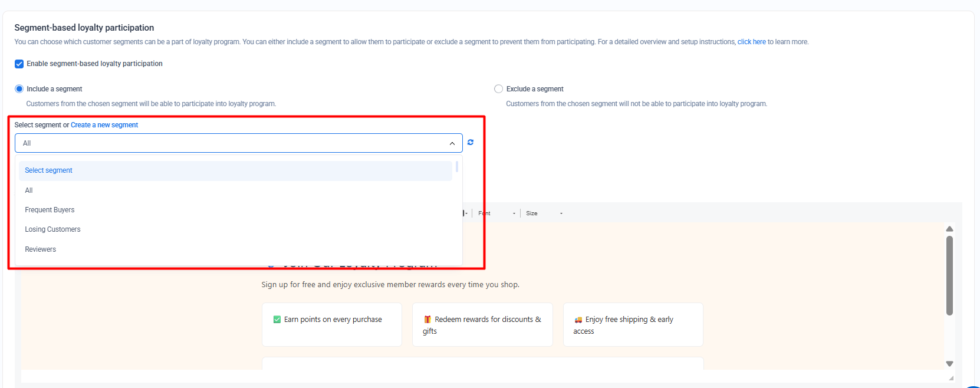
Task: Open the Size dropdown in editor toolbar
Action: coord(544,213)
